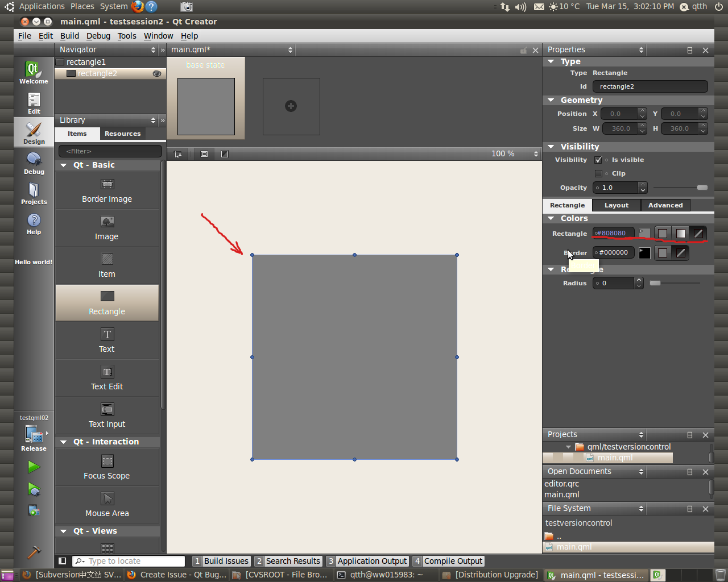Click the Build hammer icon

[x=34, y=552]
